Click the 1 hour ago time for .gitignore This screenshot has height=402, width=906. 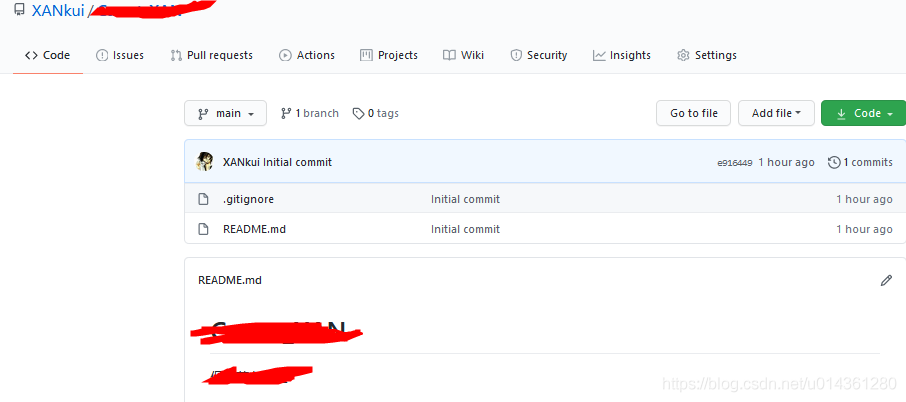click(x=864, y=199)
